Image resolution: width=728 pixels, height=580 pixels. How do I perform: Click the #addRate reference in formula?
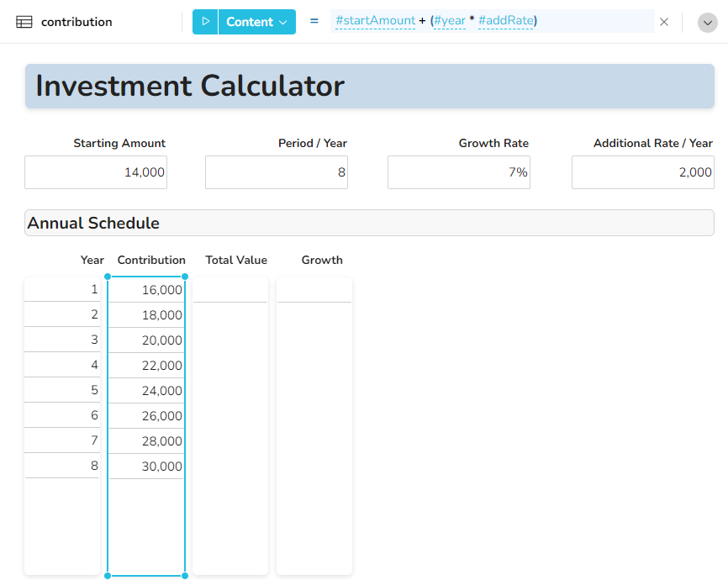[505, 20]
